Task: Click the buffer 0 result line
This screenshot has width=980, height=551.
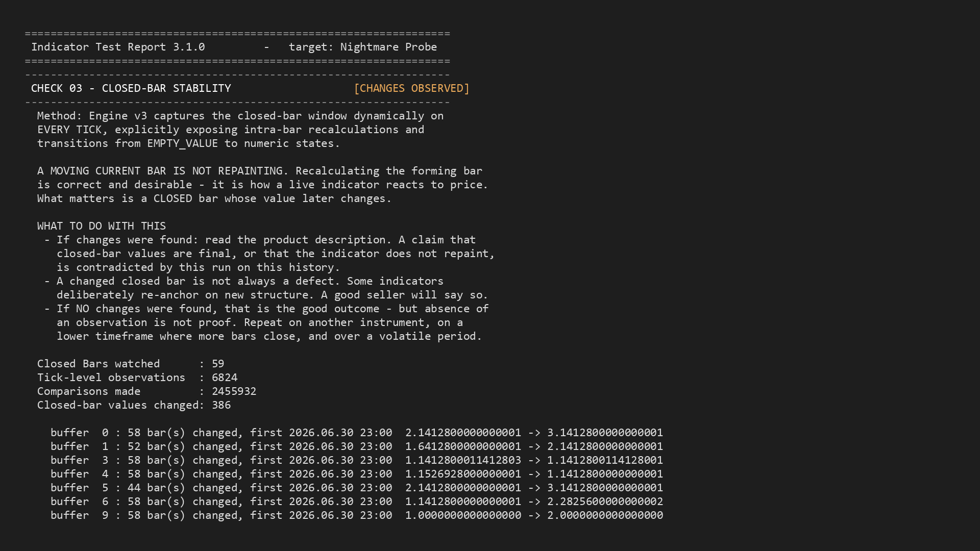Action: coord(357,433)
